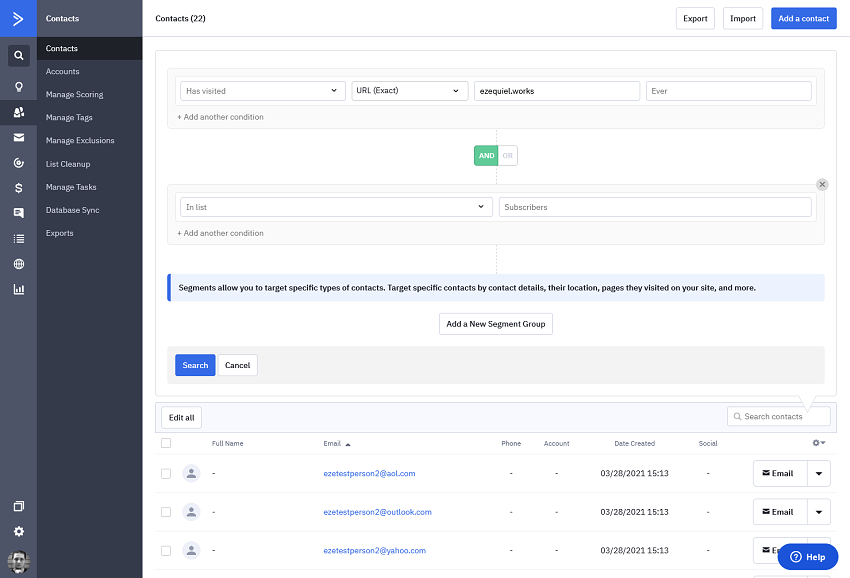This screenshot has height=578, width=850.
Task: Click the blue Search button
Action: pos(195,365)
